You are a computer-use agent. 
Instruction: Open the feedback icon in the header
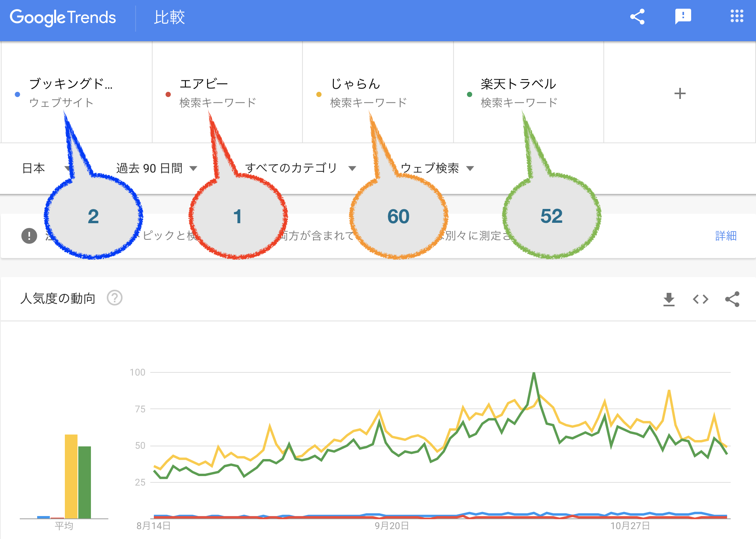pos(683,17)
